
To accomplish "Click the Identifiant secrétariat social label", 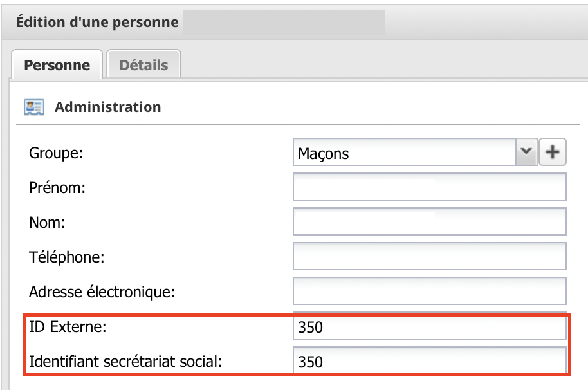I will 125,362.
